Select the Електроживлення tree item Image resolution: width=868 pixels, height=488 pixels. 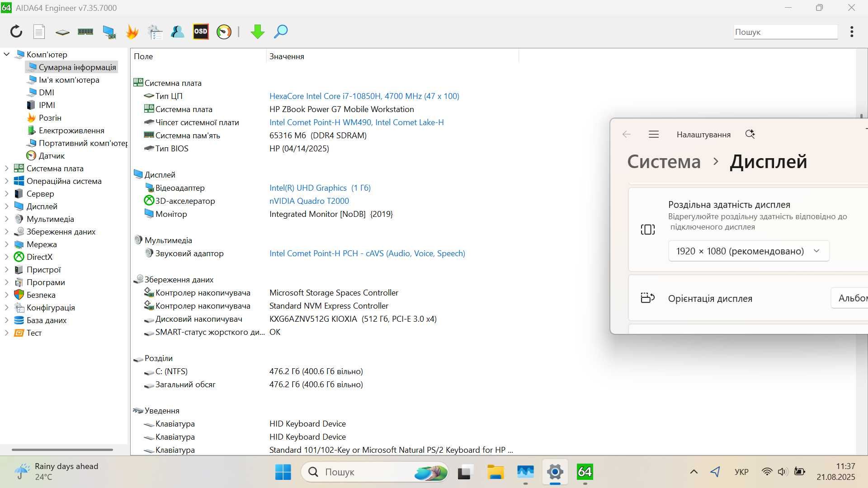click(x=71, y=130)
